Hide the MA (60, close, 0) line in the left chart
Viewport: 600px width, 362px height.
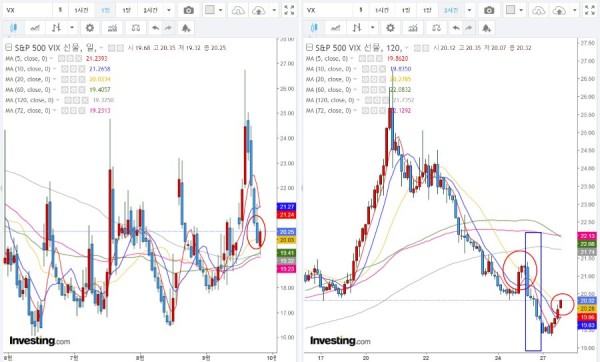65,90
